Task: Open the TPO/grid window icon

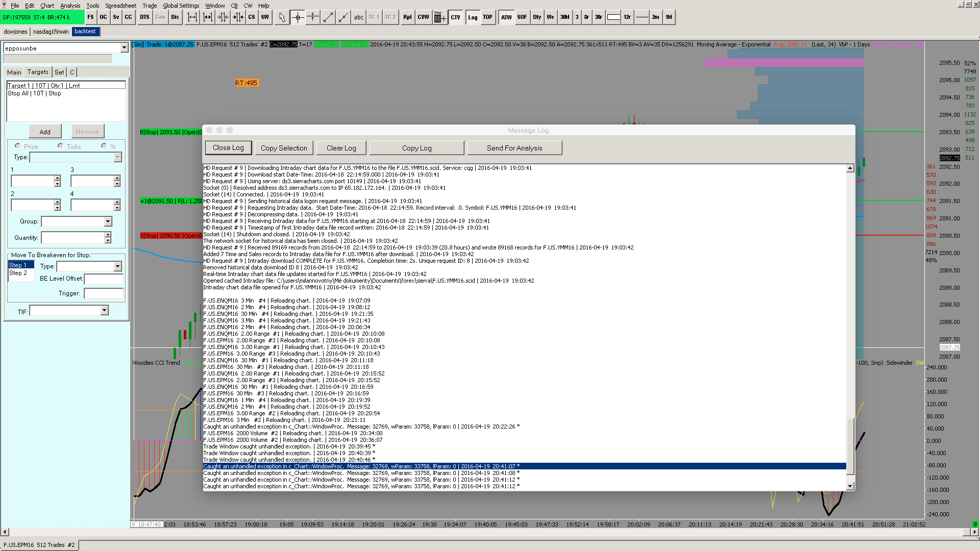Action: tap(439, 17)
